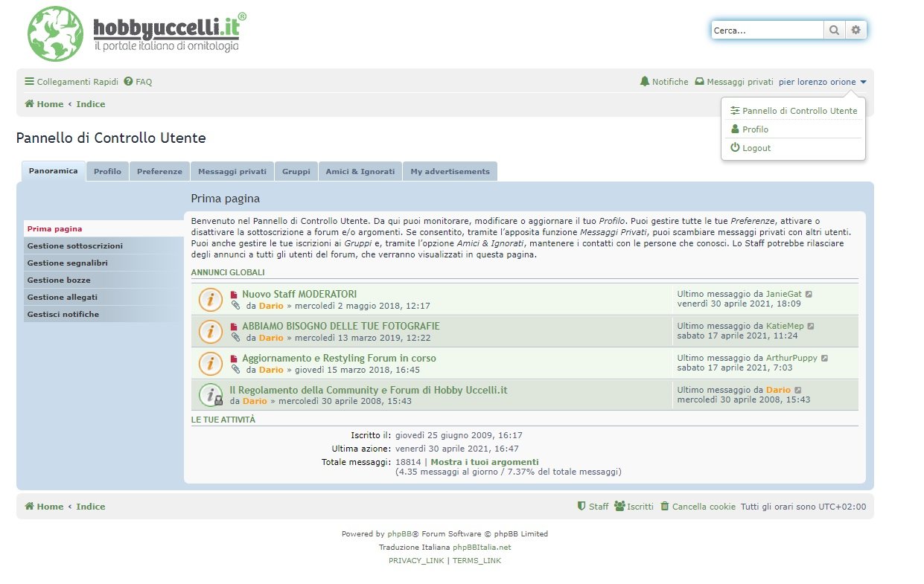Jump to KatieMep's latest post icon
The height and width of the screenshot is (584, 924).
pyautogui.click(x=811, y=326)
